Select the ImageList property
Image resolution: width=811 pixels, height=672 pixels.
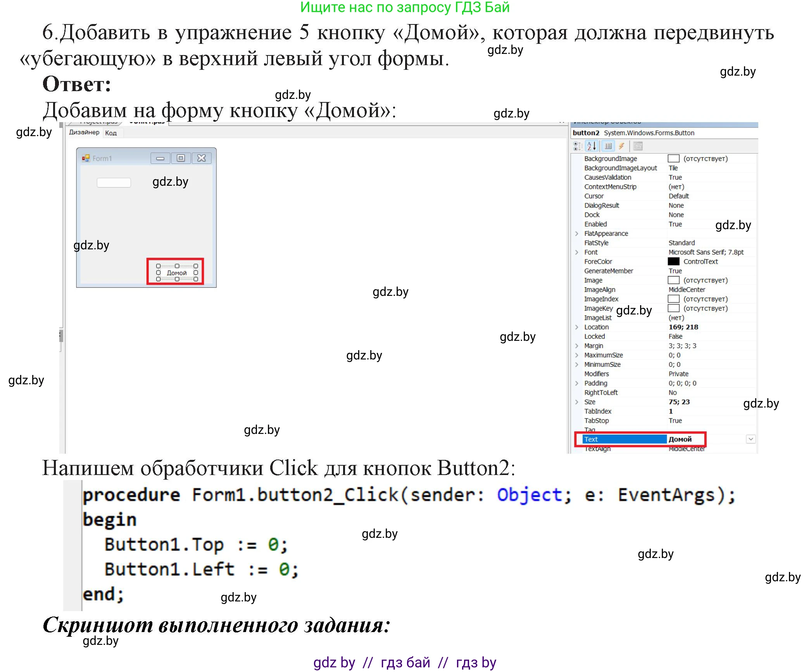click(x=598, y=318)
